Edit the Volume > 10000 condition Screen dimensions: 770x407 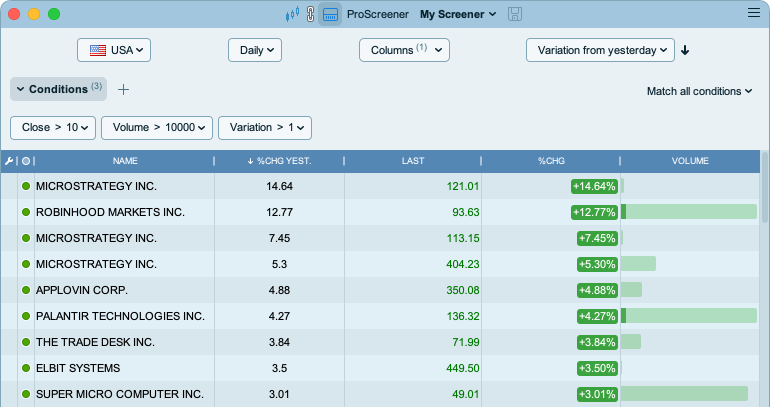(157, 128)
